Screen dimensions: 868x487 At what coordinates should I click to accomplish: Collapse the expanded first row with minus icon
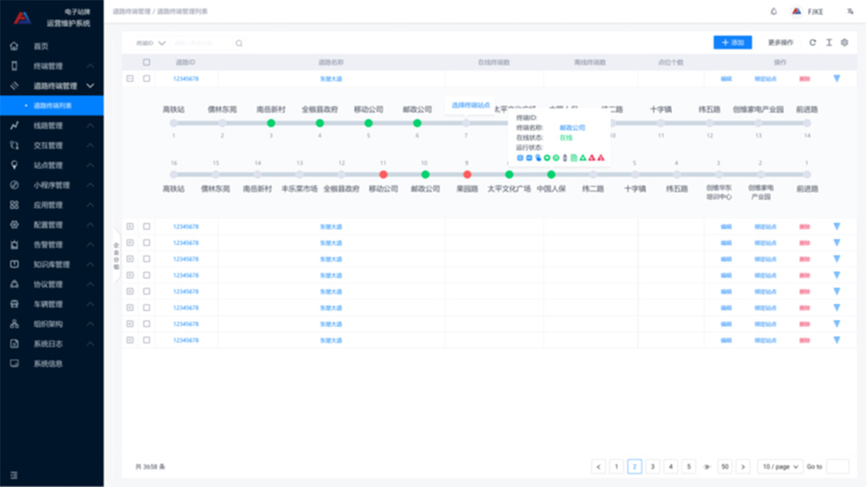[x=130, y=79]
